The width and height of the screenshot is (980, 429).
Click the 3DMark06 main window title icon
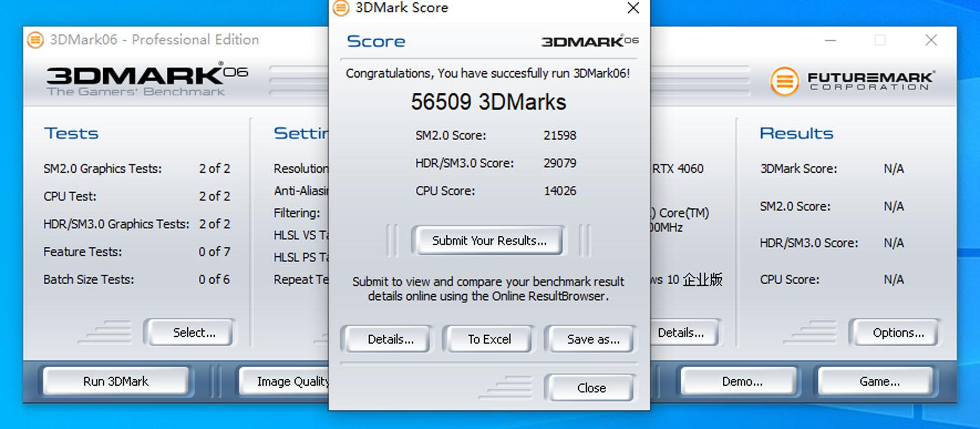coord(36,40)
